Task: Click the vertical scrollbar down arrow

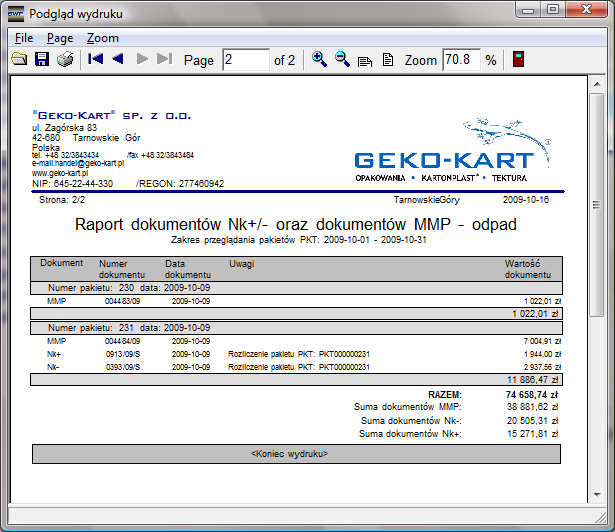Action: click(x=596, y=496)
